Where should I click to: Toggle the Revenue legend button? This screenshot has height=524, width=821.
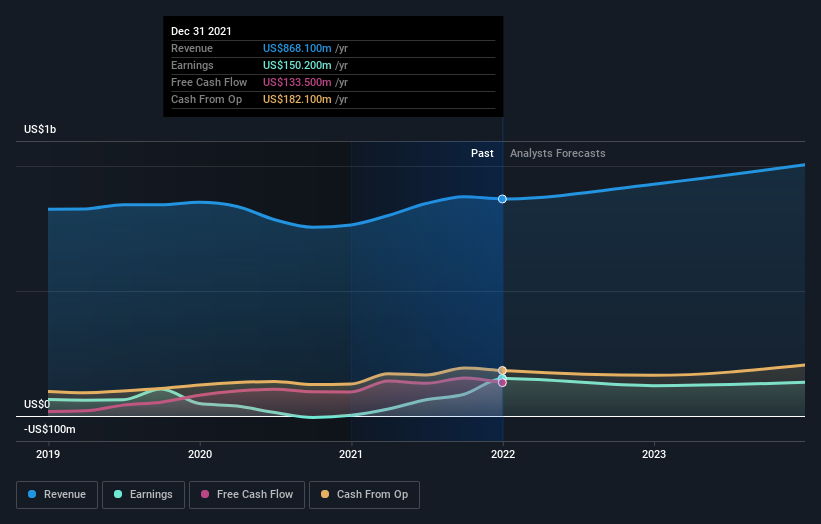click(x=57, y=495)
